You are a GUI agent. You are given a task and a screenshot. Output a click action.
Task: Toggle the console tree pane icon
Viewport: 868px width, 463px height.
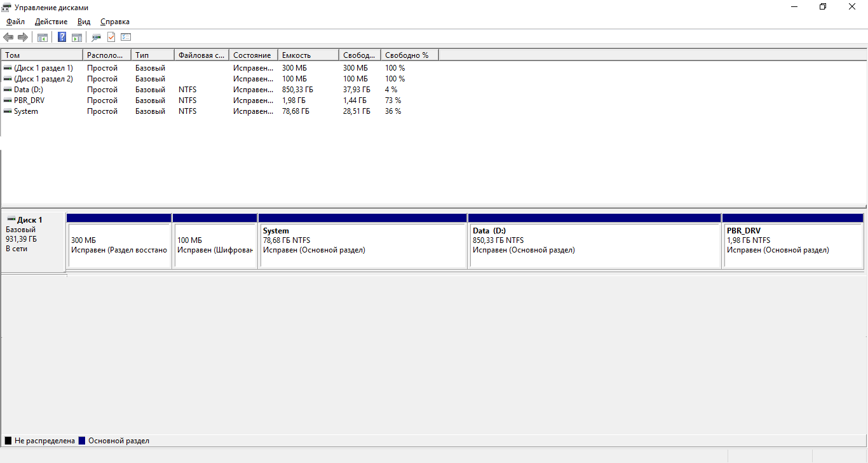click(43, 37)
